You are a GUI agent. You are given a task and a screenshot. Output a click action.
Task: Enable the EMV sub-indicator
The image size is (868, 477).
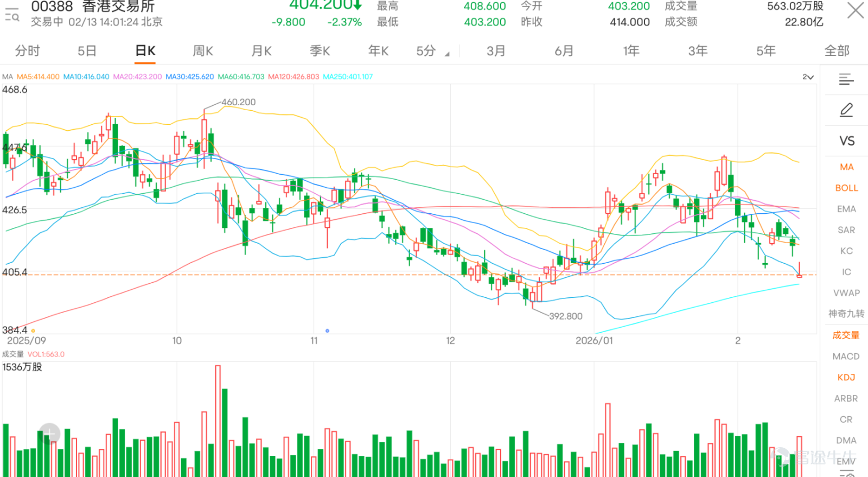coord(847,461)
